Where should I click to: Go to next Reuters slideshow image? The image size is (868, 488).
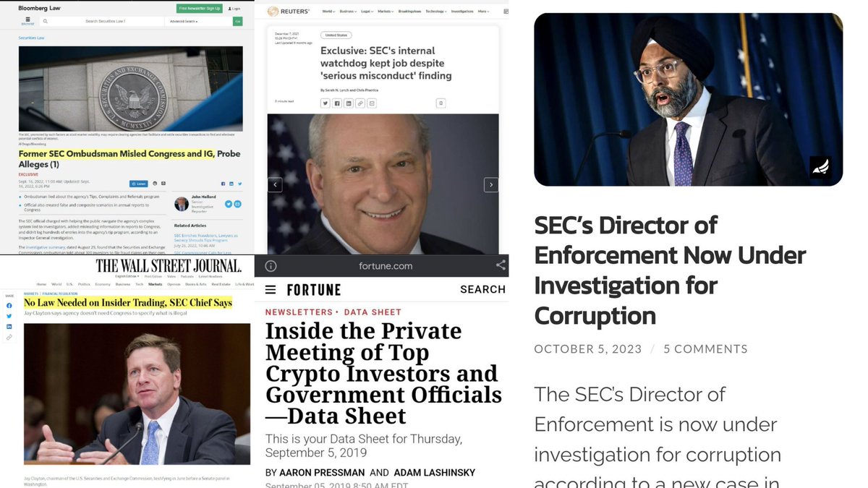point(490,184)
